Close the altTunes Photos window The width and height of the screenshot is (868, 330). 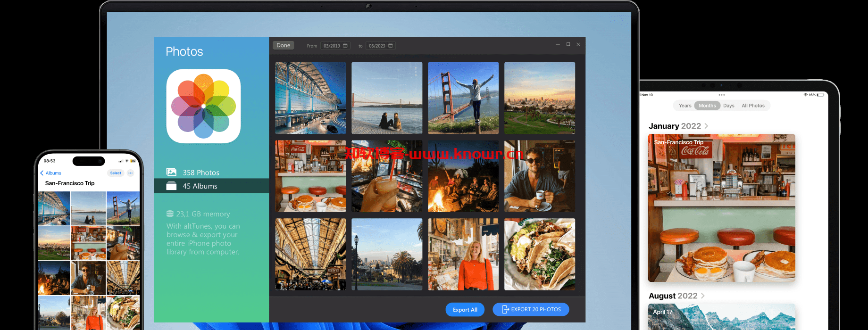click(578, 44)
